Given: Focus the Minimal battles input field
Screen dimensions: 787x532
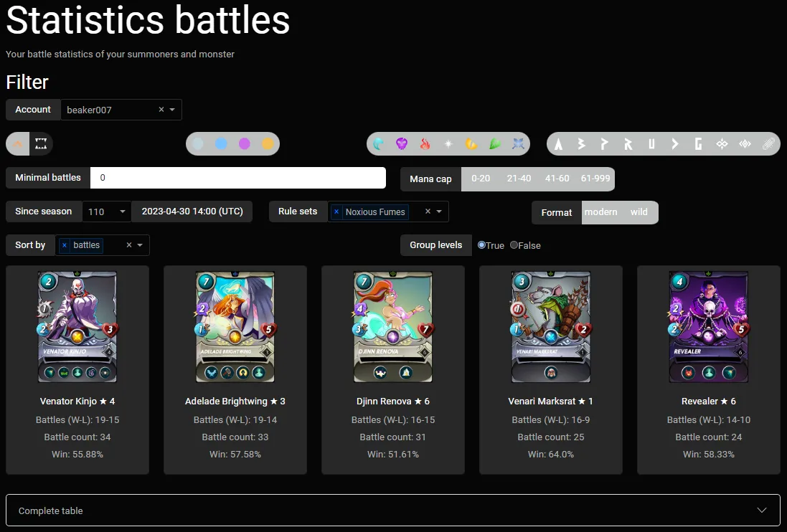Looking at the screenshot, I should click(238, 178).
